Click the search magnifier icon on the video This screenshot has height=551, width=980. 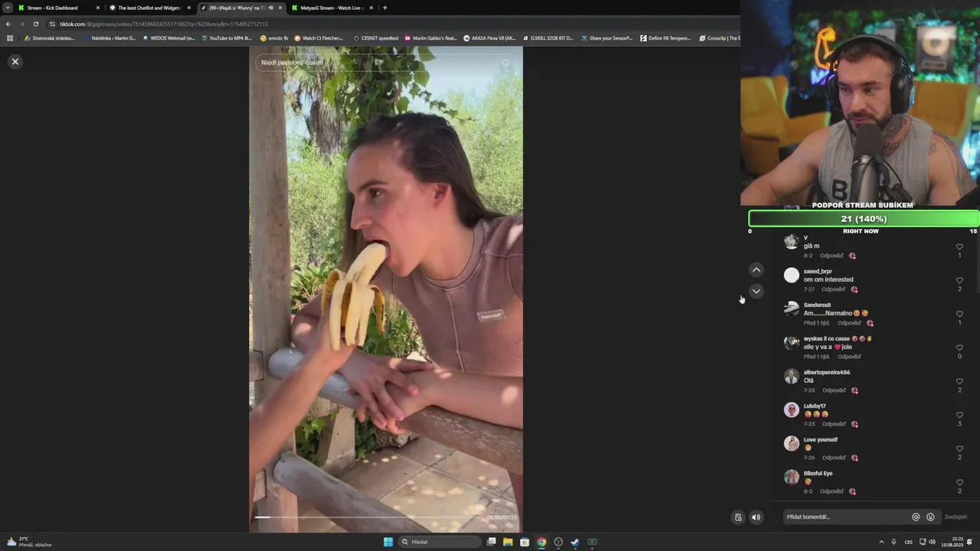coord(505,63)
